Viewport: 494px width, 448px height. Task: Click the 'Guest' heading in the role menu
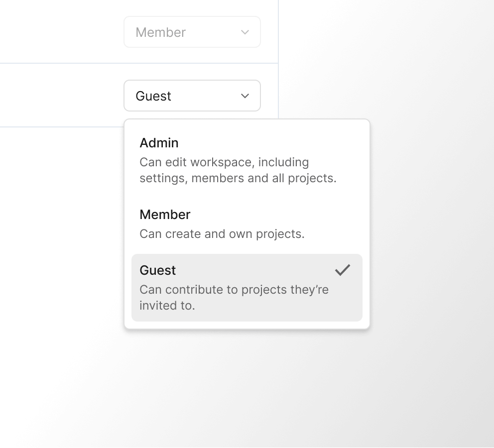(158, 270)
